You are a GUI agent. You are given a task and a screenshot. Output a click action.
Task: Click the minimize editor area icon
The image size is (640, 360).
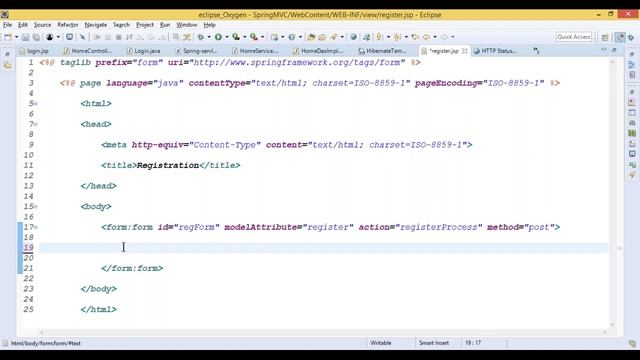pos(604,50)
